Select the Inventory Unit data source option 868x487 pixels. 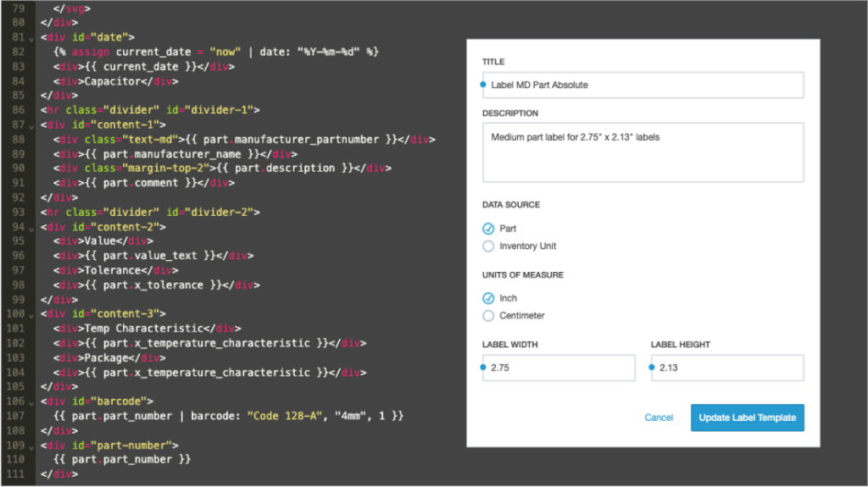[487, 246]
